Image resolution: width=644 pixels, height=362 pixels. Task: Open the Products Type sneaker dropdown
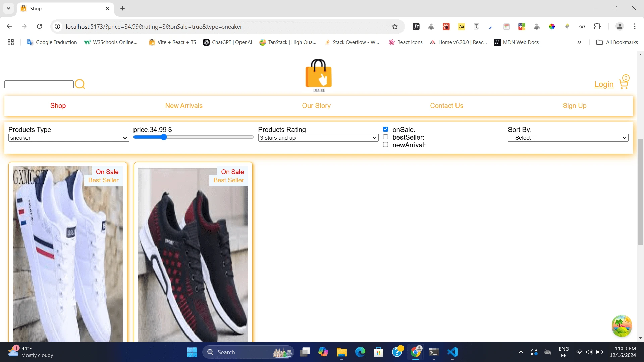68,138
